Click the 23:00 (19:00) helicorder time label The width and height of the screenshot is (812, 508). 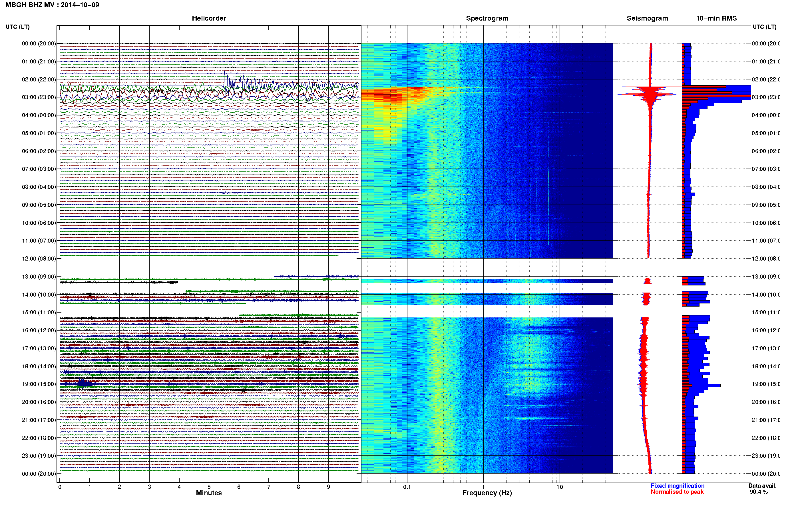point(39,456)
